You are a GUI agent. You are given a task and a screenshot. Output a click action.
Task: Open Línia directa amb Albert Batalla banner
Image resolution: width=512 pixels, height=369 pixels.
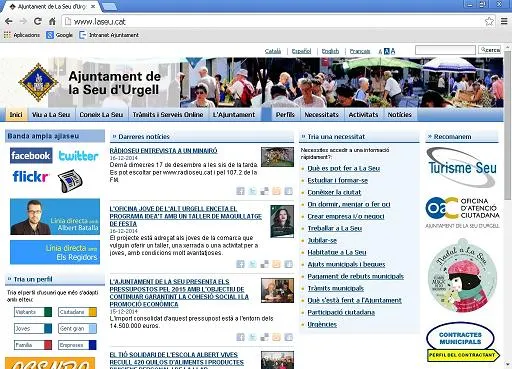point(55,217)
